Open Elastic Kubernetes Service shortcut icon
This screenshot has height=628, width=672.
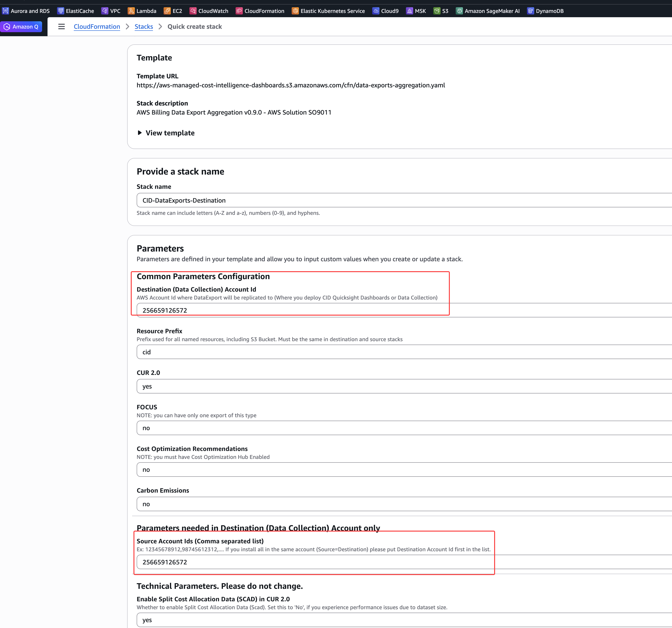pos(295,11)
